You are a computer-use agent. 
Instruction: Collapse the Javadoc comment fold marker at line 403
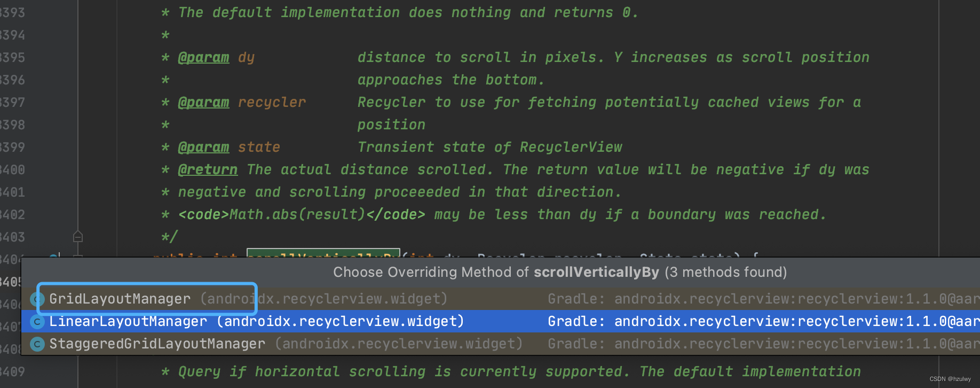[x=78, y=236]
